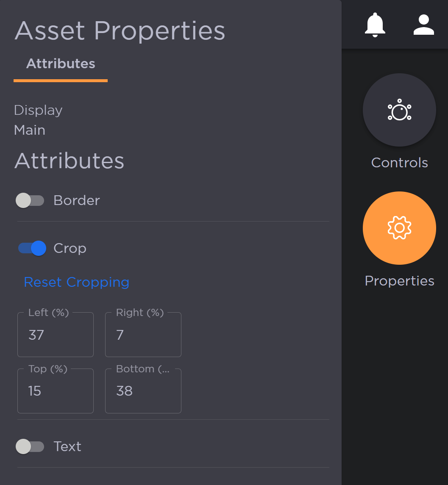Click the Reset Cropping link

pos(76,282)
